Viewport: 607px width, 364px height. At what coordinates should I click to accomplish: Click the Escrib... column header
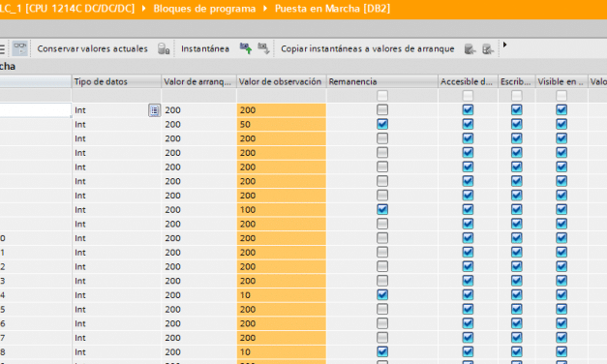[x=516, y=81]
